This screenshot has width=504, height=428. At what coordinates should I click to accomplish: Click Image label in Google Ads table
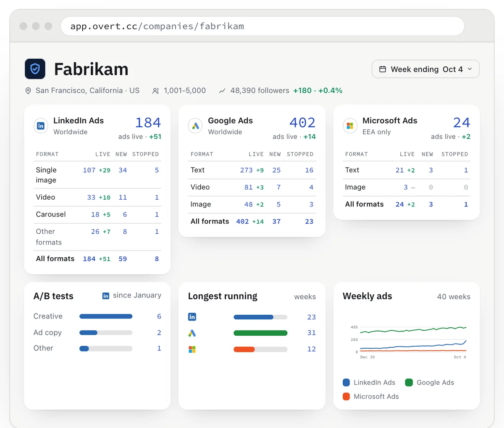coord(201,204)
